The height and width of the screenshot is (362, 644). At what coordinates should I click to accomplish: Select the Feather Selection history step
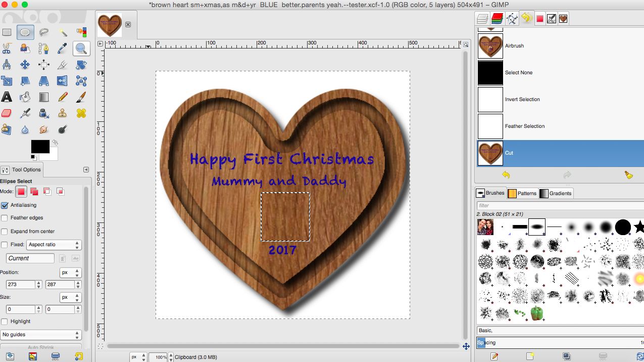pos(560,126)
